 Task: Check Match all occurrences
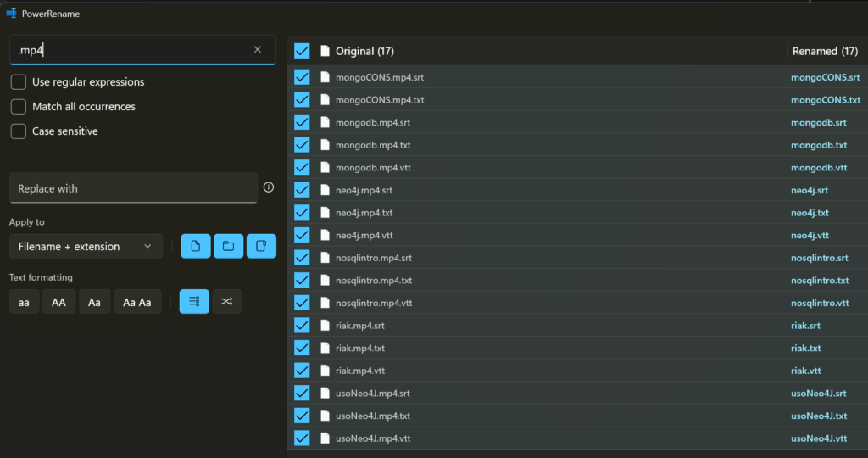18,107
